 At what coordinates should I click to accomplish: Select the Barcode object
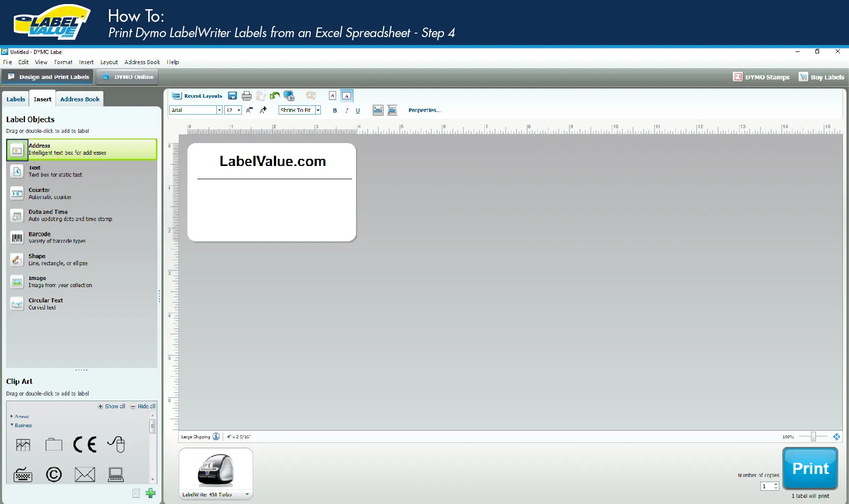[x=81, y=238]
